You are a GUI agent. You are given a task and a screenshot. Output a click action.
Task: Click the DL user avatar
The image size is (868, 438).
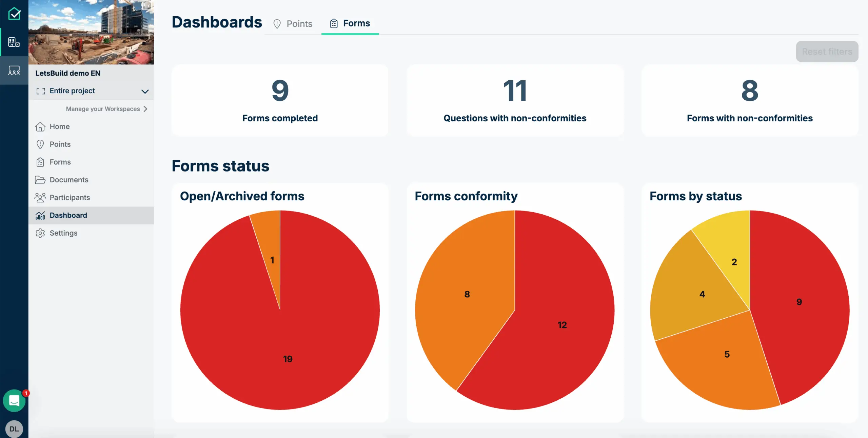point(14,429)
